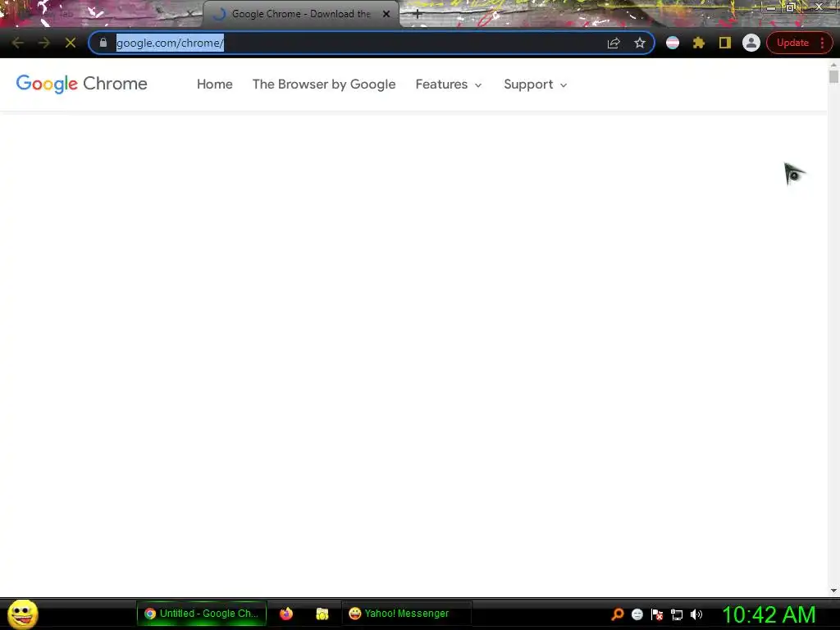Open Yahoo! Messenger from taskbar
This screenshot has height=630, width=840.
pos(406,614)
